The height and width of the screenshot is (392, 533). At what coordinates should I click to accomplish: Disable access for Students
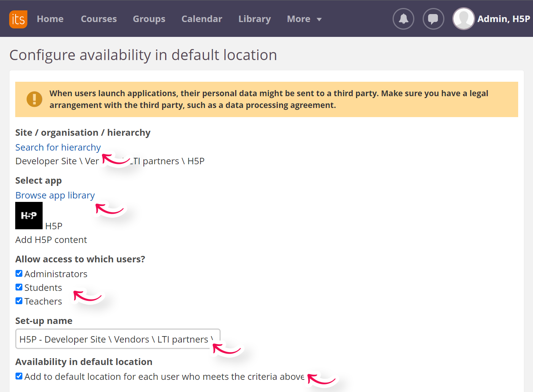click(x=19, y=287)
